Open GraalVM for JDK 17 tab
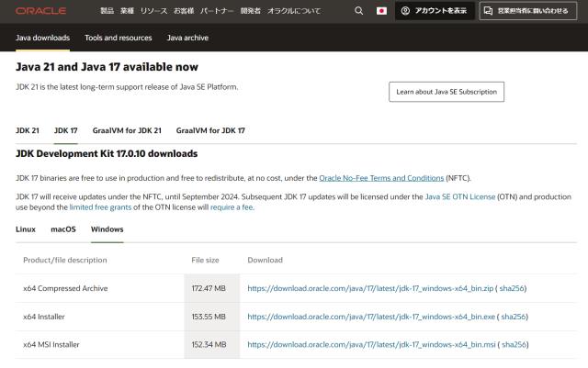The height and width of the screenshot is (368, 588). pos(210,130)
